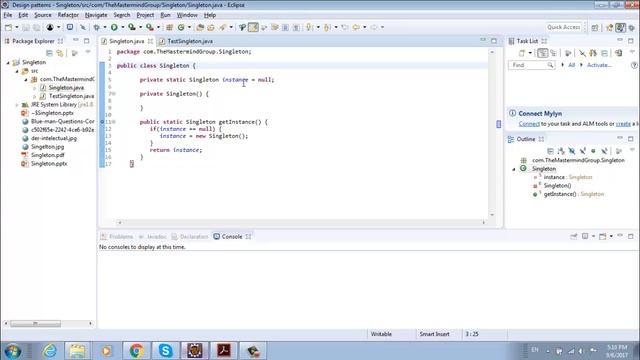Image resolution: width=640 pixels, height=360 pixels.
Task: Toggle Link with Editor in Package Explorer
Action: click(60, 53)
